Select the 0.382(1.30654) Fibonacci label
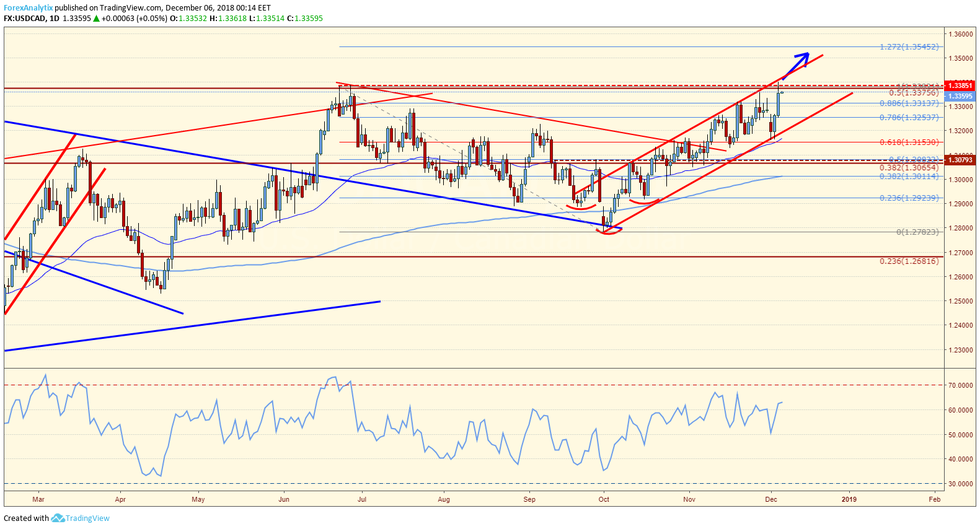980x529 pixels. (909, 168)
